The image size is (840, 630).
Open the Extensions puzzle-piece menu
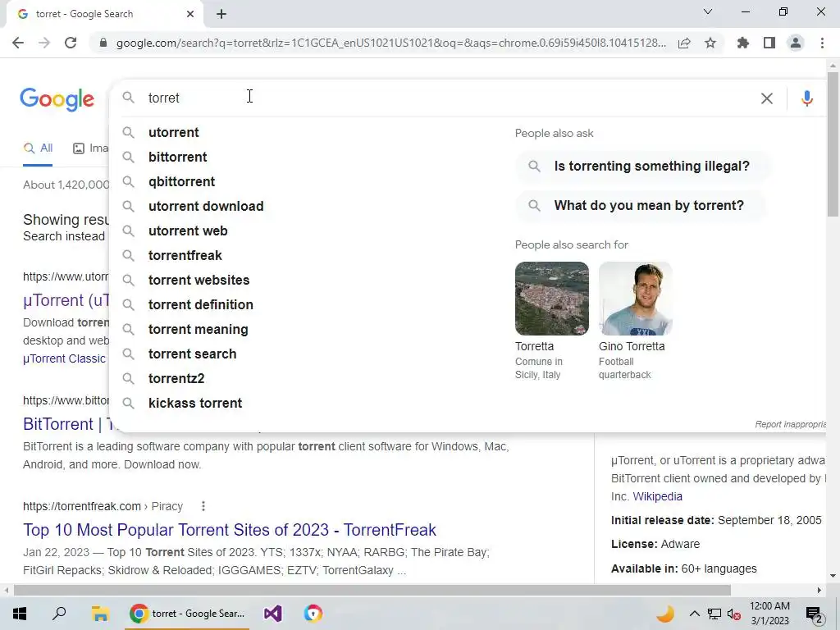[x=743, y=43]
